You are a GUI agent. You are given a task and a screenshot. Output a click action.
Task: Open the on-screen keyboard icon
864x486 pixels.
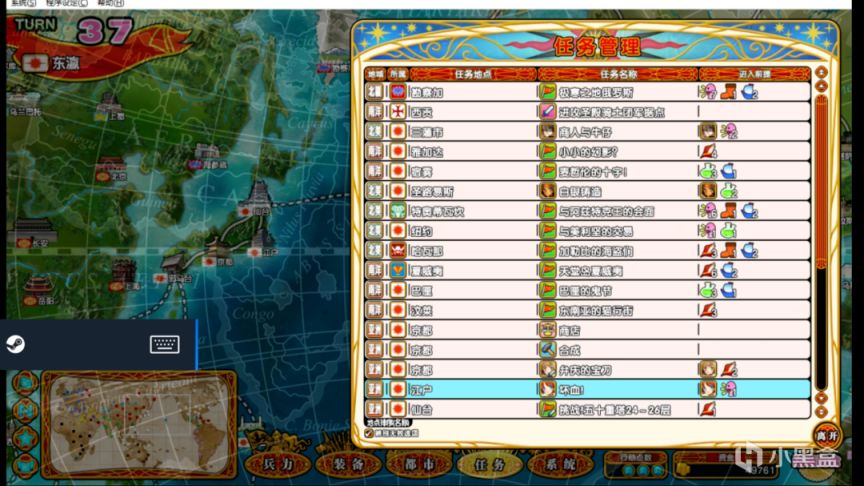coord(164,344)
